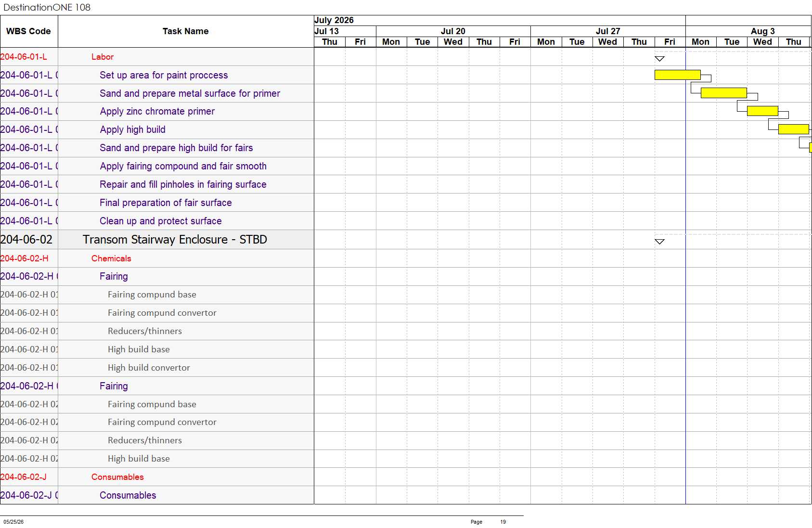Select the WBS Code column header

29,31
